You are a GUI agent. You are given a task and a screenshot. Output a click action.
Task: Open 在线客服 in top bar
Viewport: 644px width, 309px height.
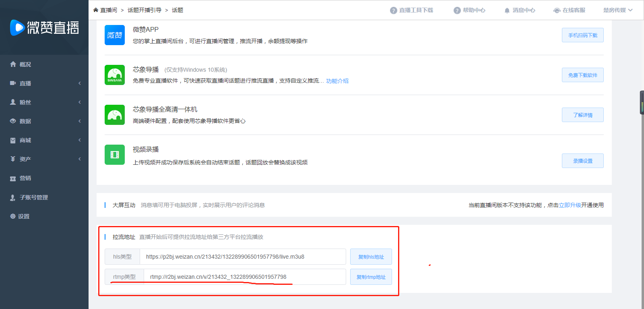coord(574,10)
